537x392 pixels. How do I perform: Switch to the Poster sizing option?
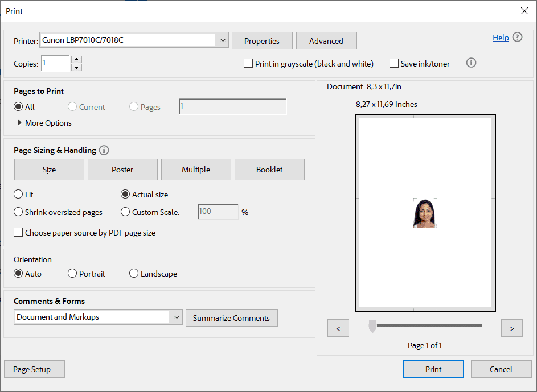click(x=122, y=170)
